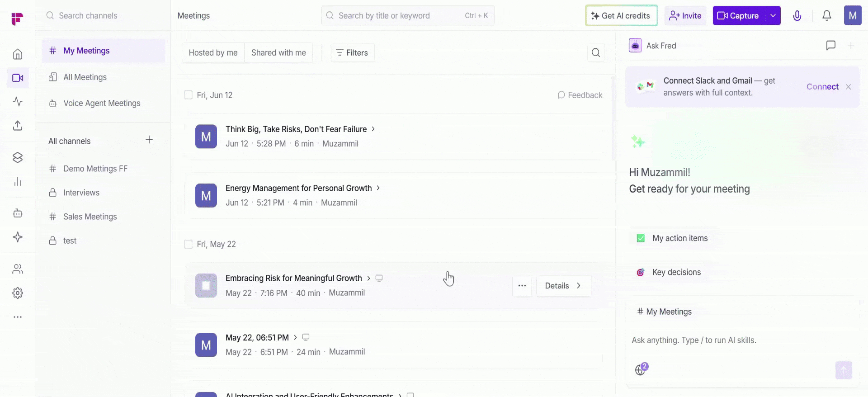Click the globe icon with badge 2
The width and height of the screenshot is (868, 397).
[641, 369]
